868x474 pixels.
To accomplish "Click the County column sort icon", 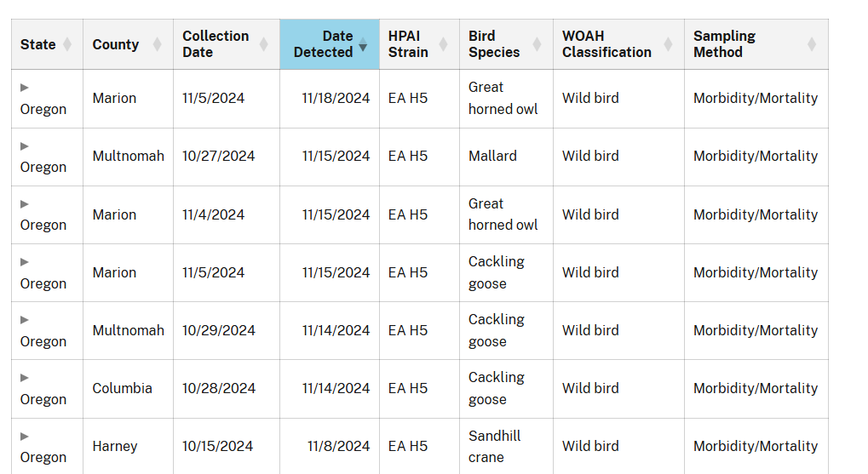I will click(x=157, y=44).
